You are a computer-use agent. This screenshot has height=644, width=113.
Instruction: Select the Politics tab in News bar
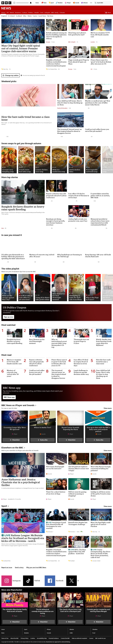pyautogui.click(x=31, y=12)
